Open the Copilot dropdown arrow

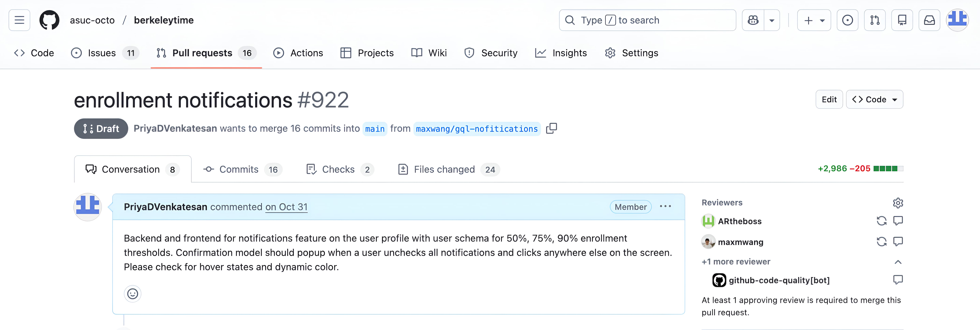point(772,20)
